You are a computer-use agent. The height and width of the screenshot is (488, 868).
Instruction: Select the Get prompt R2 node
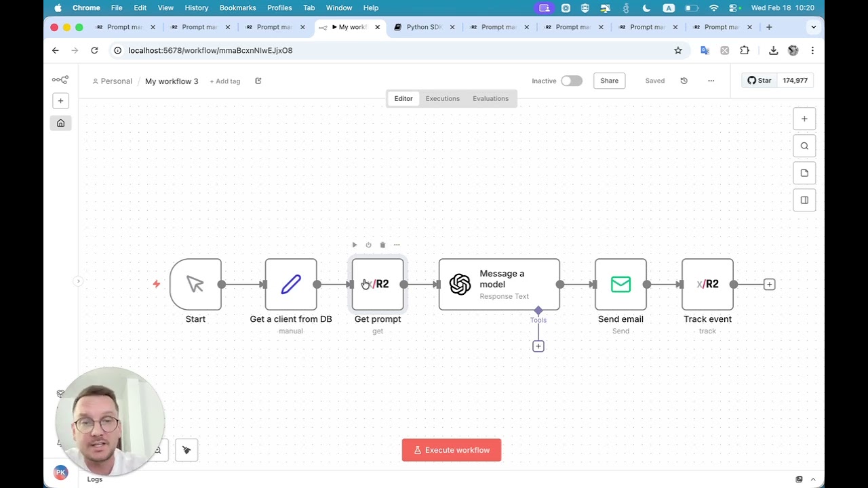pyautogui.click(x=378, y=284)
